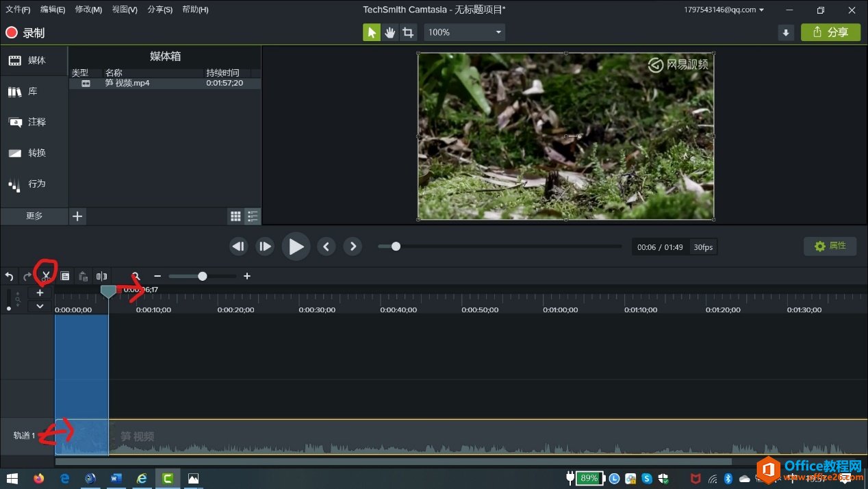Jump to the previous clip
This screenshot has width=868, height=489.
327,247
